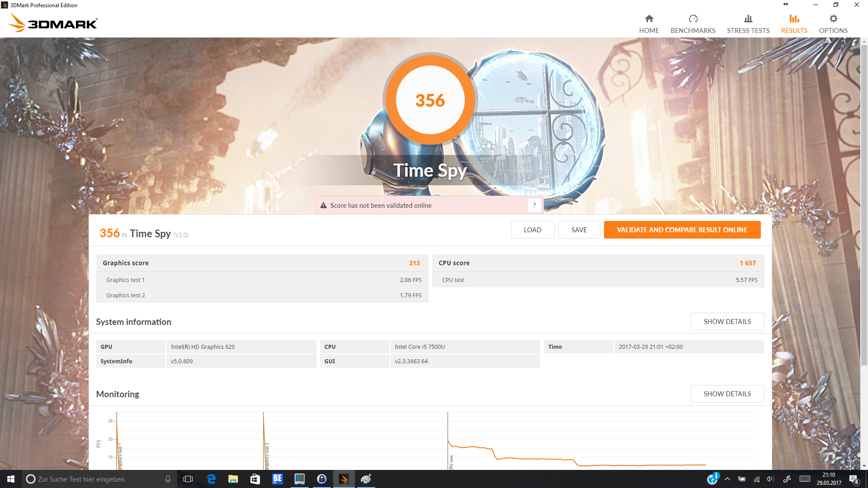Launch Microsoft Edge from the taskbar
Viewport: 868px width, 488px height.
pyautogui.click(x=211, y=479)
